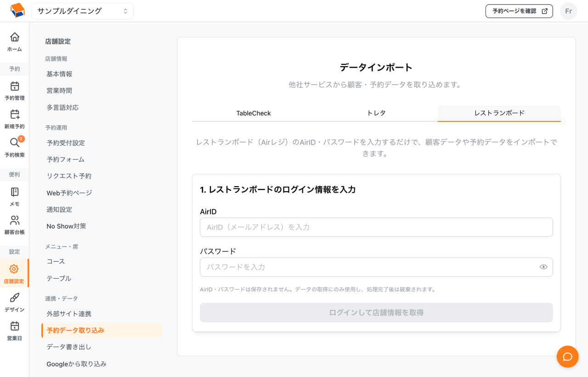Toggle password visibility eye icon
Screen dimensions: 588x377
(x=543, y=267)
